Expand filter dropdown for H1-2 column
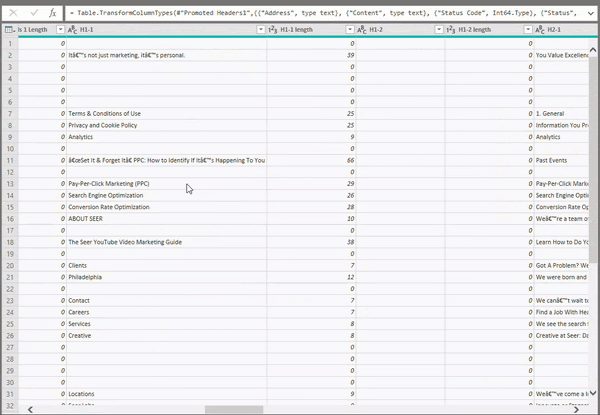The width and height of the screenshot is (600, 415). [x=437, y=31]
